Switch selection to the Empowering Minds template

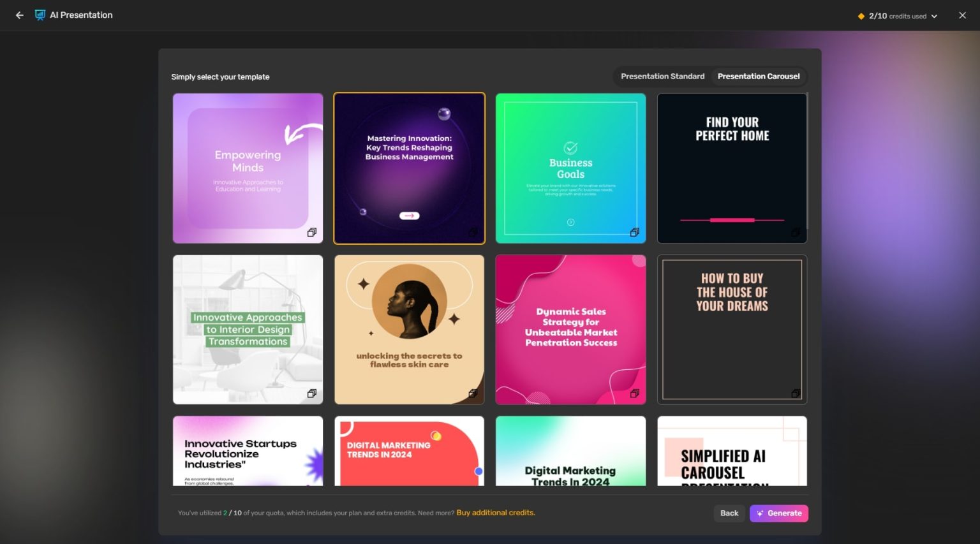(x=248, y=168)
